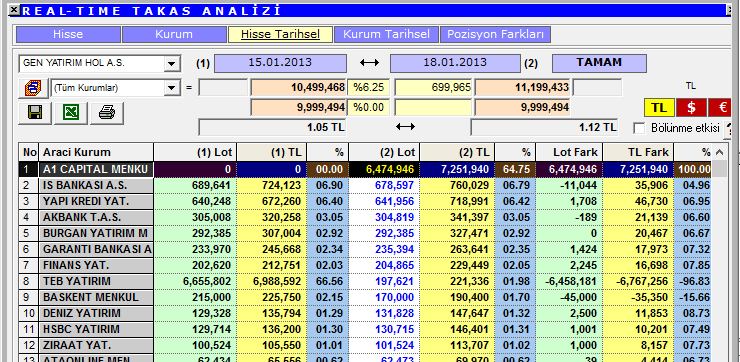Click the table scrollbar up arrow
The width and height of the screenshot is (740, 362).
coord(719,152)
